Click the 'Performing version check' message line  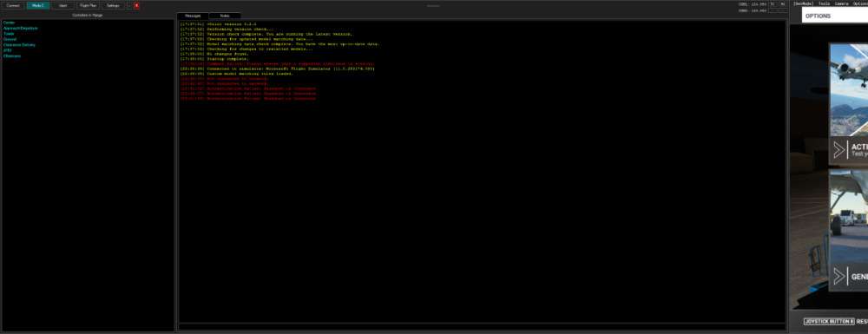pyautogui.click(x=227, y=29)
